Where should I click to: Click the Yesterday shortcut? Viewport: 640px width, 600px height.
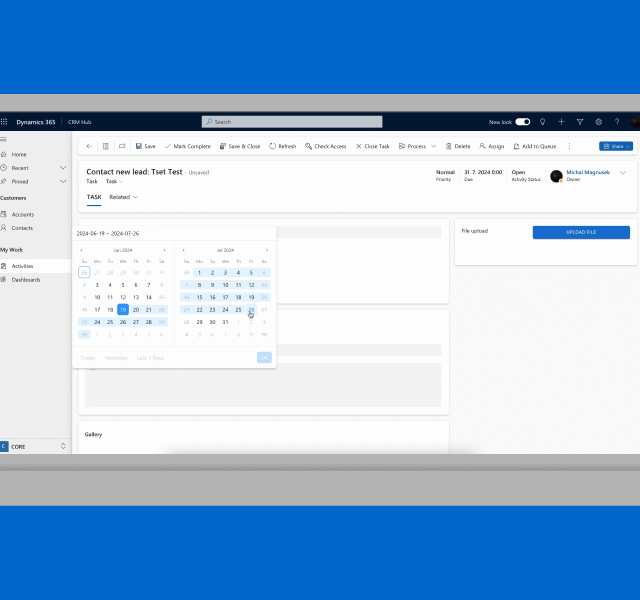click(x=116, y=358)
